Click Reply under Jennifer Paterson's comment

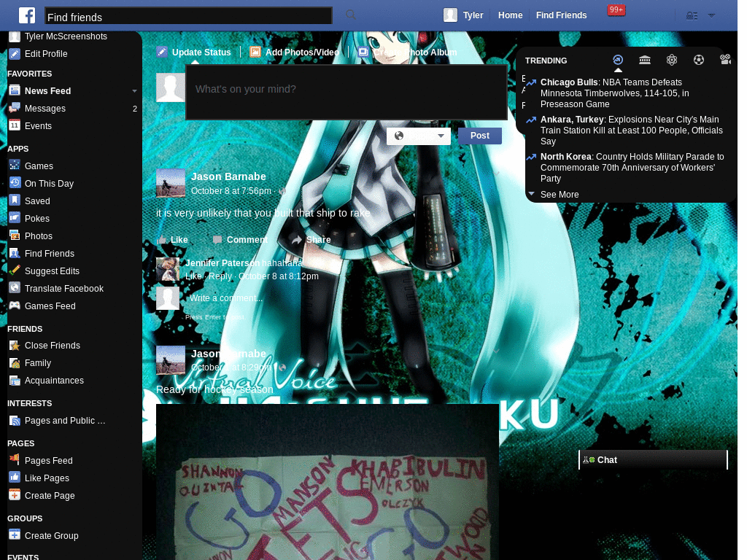coord(220,276)
